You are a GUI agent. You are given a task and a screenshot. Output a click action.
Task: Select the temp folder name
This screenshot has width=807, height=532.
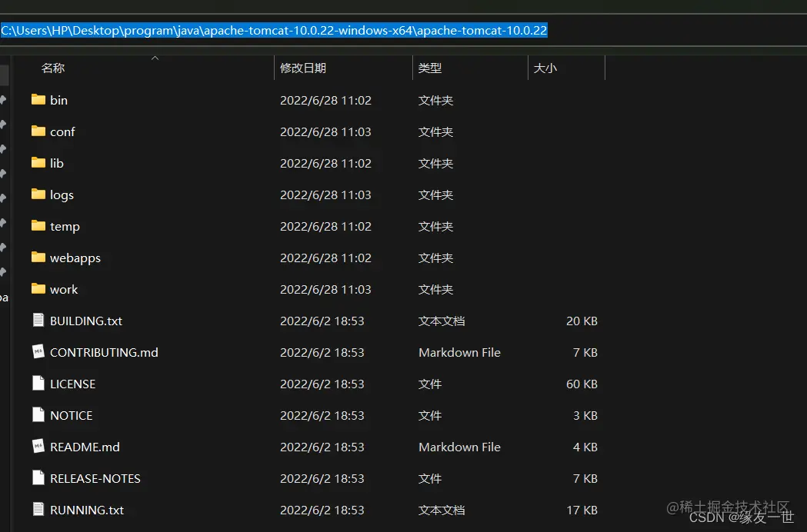click(x=65, y=226)
